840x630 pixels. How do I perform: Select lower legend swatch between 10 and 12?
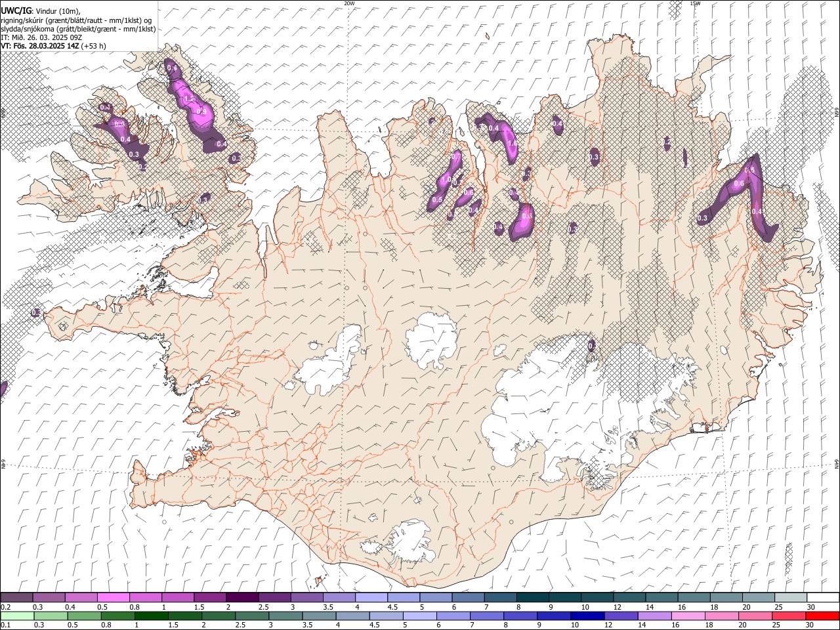coord(587,616)
